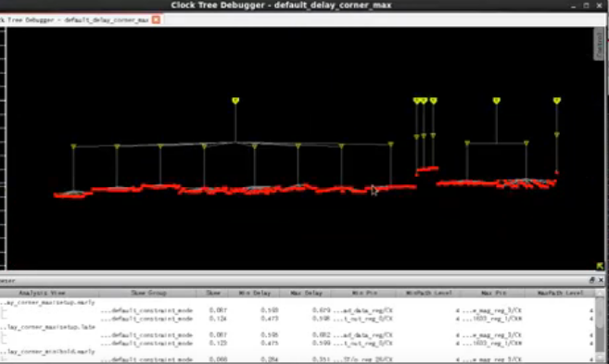Select the clock root marker feeding eight buffers
The width and height of the screenshot is (609, 364).
[235, 101]
